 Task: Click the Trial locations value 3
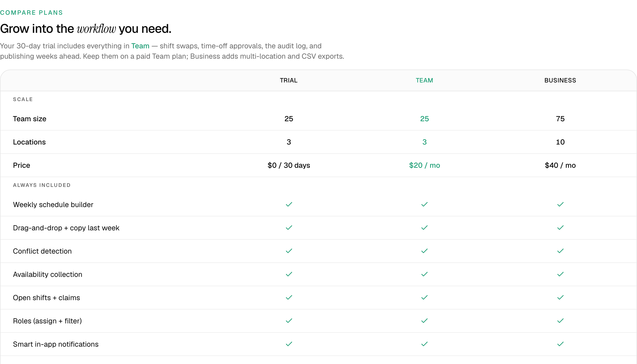click(289, 142)
